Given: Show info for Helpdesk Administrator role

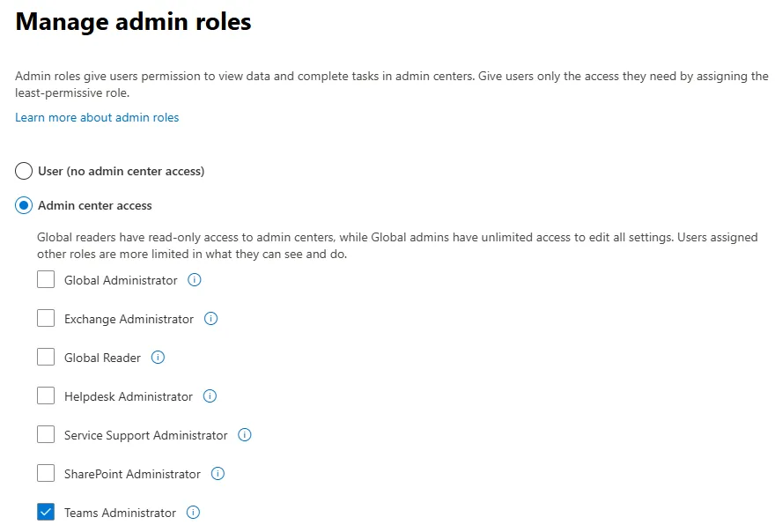Looking at the screenshot, I should pyautogui.click(x=210, y=396).
